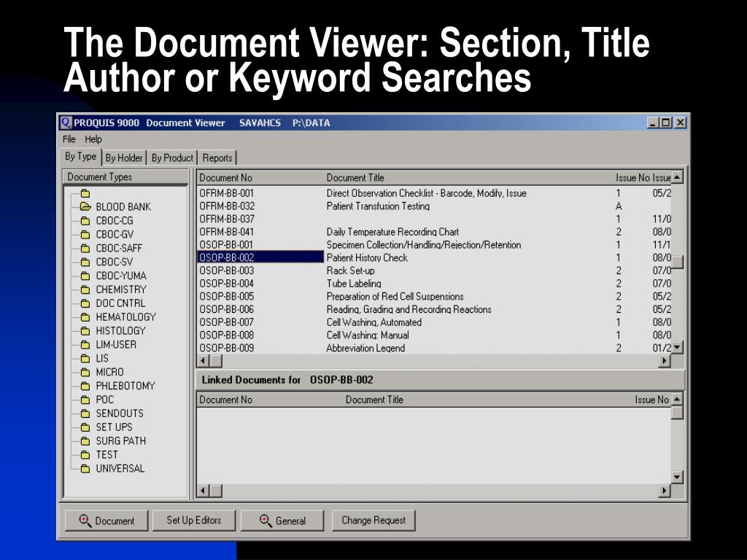Click document list scroll up arrow
This screenshot has height=560, width=747.
[x=677, y=177]
